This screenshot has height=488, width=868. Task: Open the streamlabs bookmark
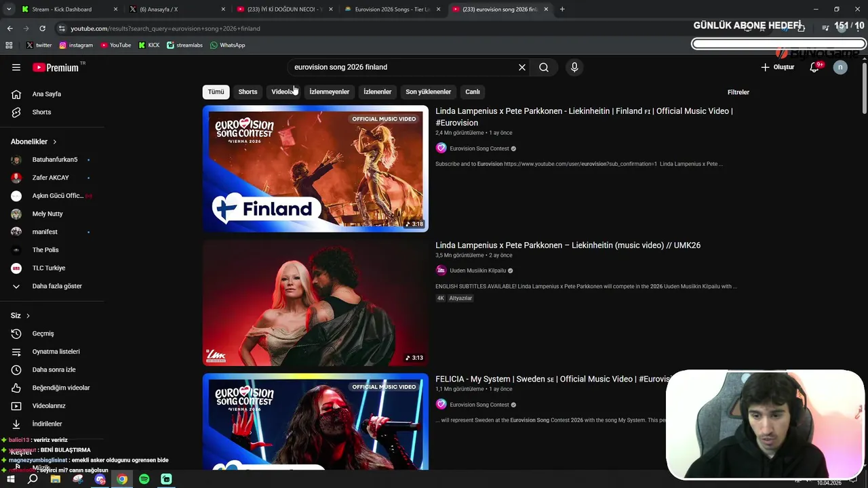pyautogui.click(x=184, y=45)
